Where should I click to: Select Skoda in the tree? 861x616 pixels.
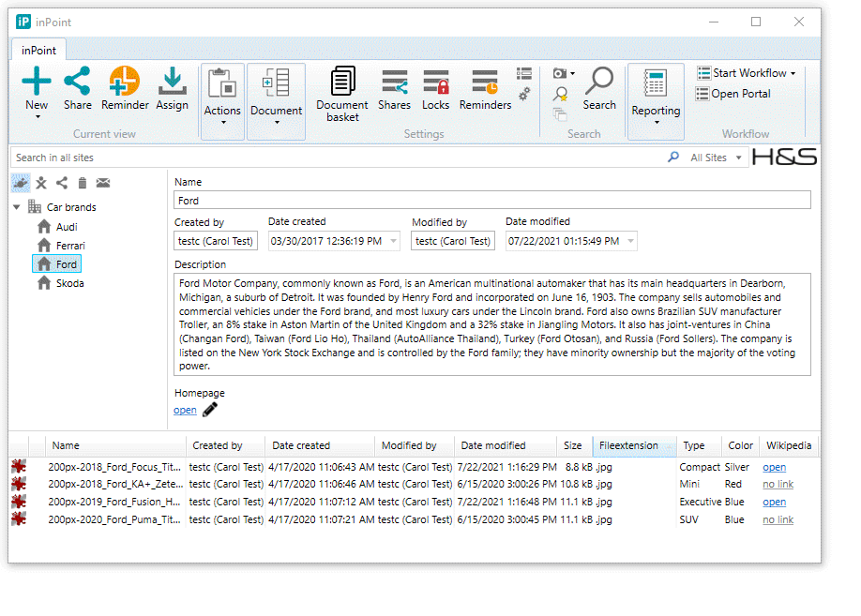pos(70,283)
